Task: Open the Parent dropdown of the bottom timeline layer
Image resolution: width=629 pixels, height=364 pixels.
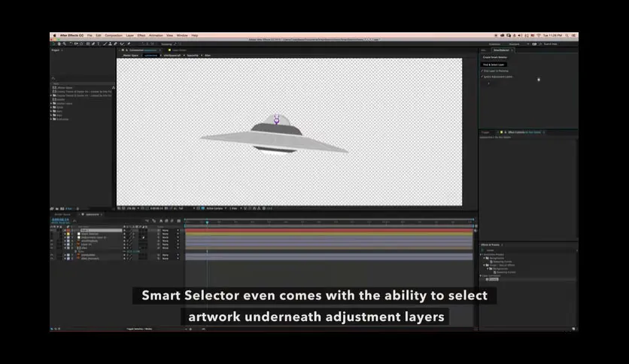Action: pos(171,259)
